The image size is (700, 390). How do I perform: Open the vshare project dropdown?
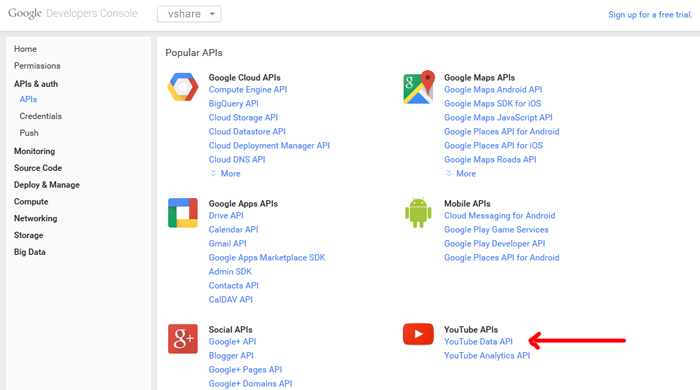click(x=189, y=14)
